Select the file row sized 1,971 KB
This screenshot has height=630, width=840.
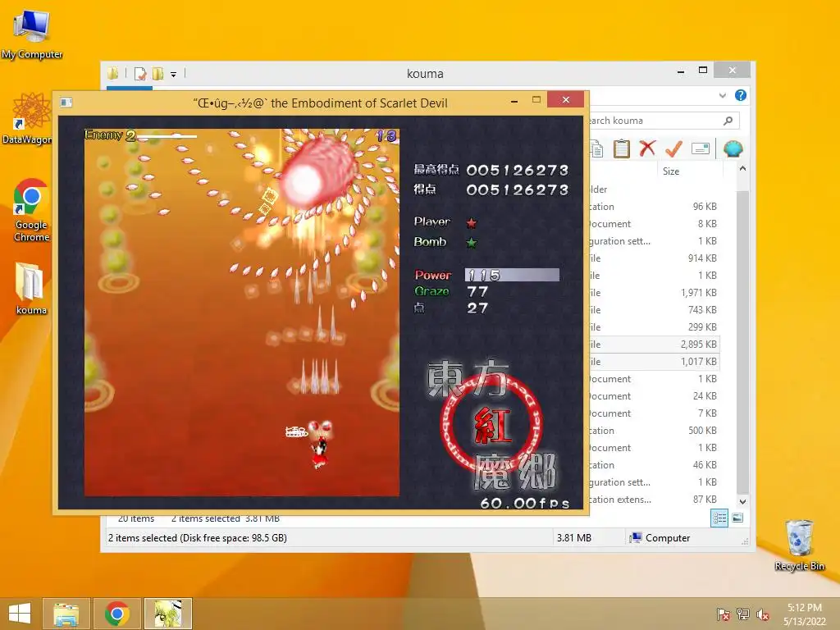[x=654, y=293]
